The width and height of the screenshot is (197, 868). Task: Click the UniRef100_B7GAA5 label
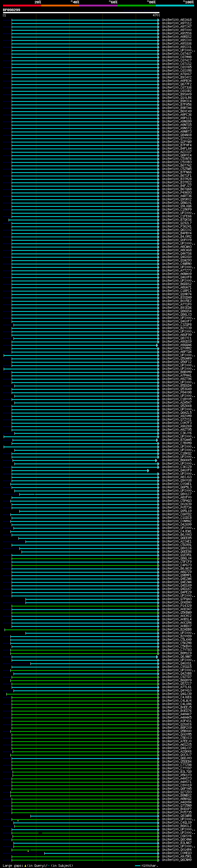tap(177, 440)
